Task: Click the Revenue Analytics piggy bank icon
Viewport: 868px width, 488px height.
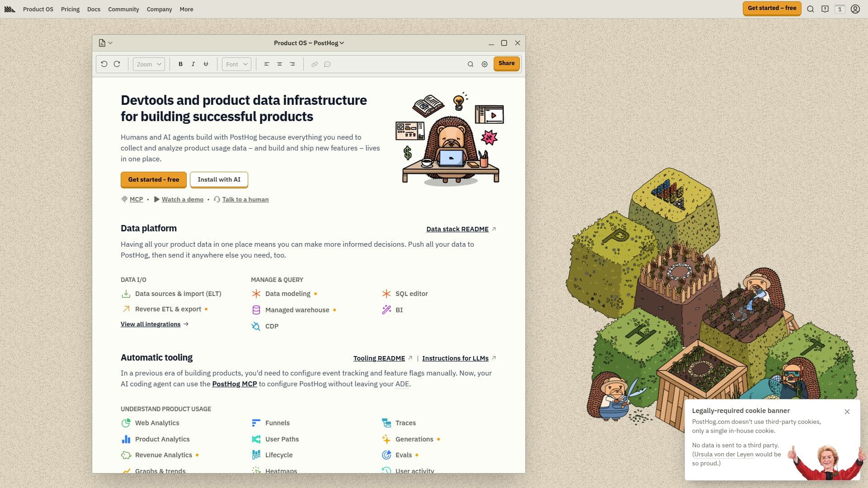Action: coord(126,455)
